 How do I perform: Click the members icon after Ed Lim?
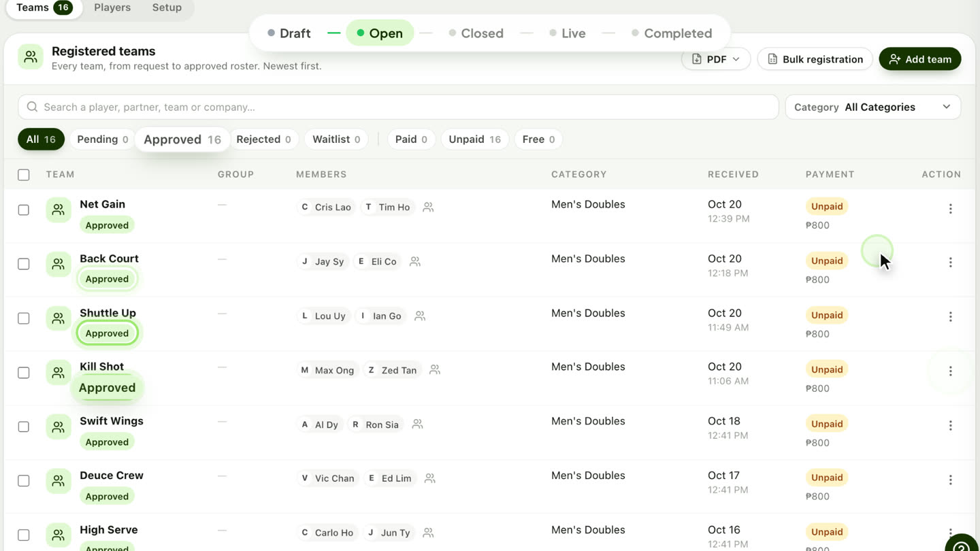click(430, 478)
